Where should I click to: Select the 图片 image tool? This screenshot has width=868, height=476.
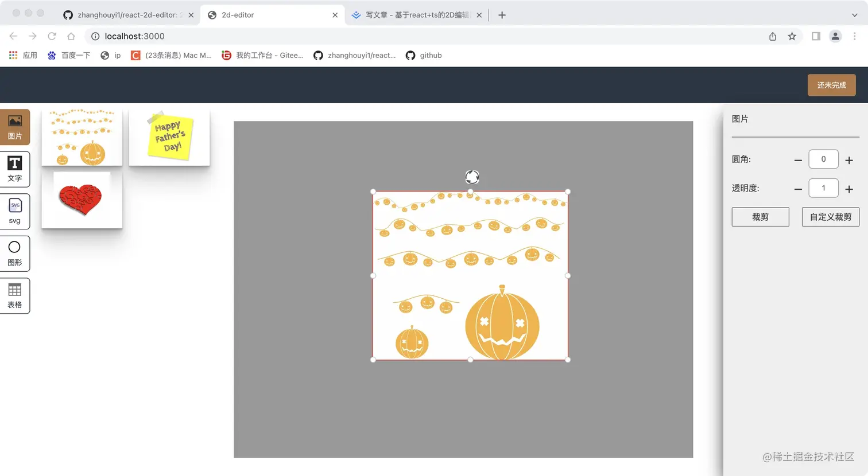[15, 127]
